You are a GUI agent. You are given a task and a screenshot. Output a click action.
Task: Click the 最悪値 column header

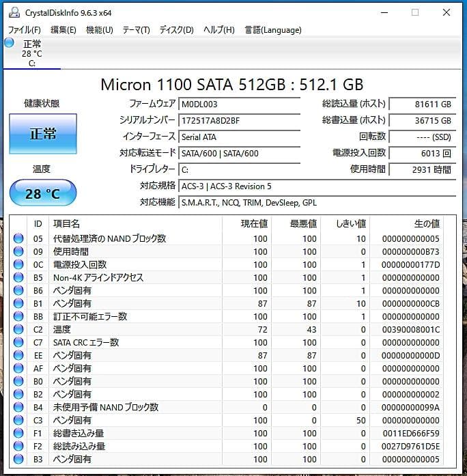(296, 224)
